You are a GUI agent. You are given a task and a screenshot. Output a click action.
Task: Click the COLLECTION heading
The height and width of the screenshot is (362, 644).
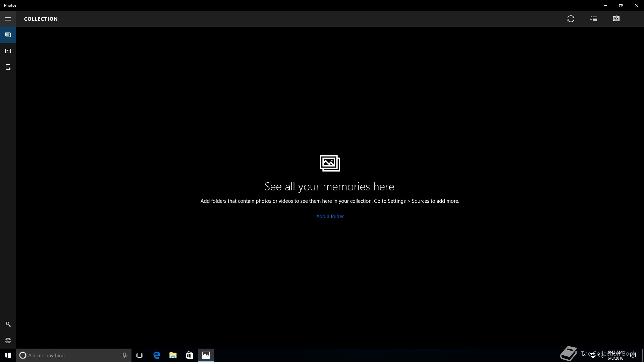point(41,19)
